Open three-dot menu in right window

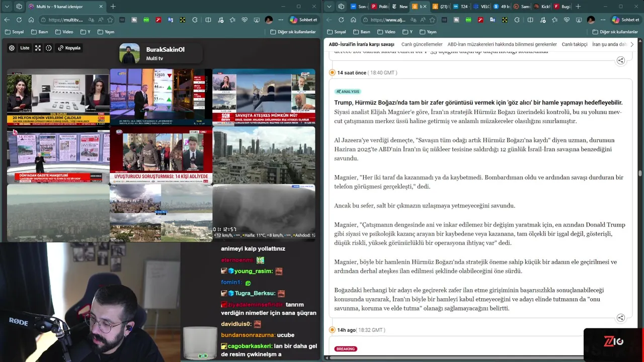pos(603,20)
